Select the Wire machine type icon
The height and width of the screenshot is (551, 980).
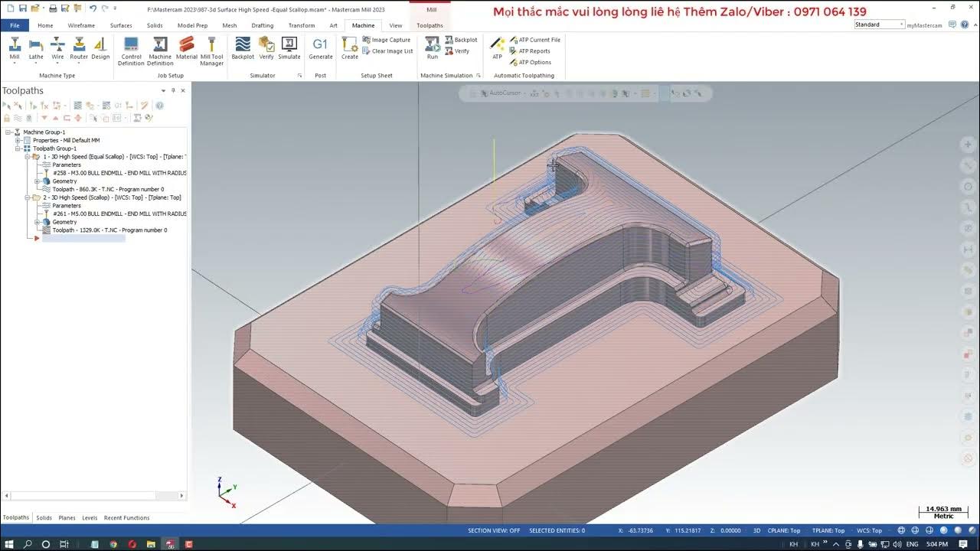coord(57,48)
